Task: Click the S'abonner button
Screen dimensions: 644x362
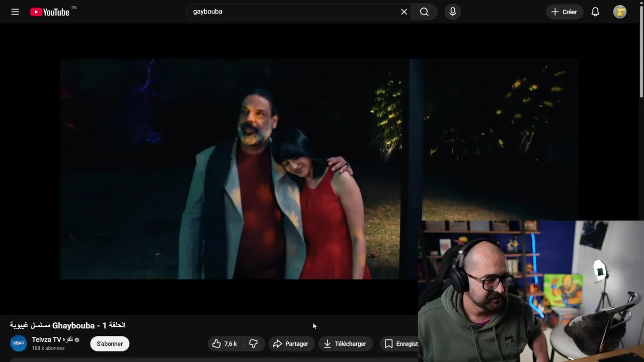Action: pos(110,344)
